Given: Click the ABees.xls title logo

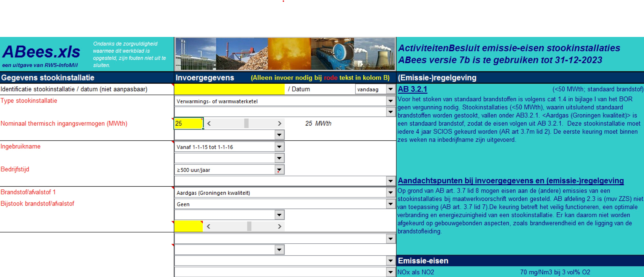Looking at the screenshot, I should 41,52.
